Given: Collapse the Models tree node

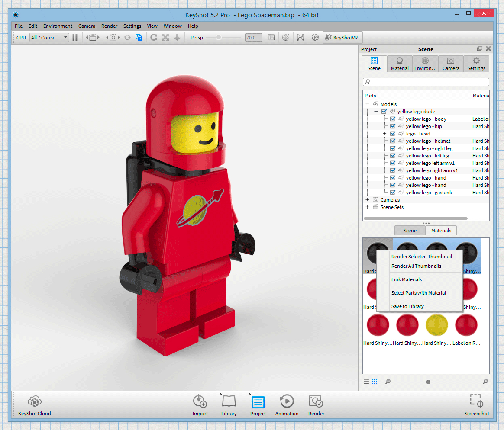Looking at the screenshot, I should [367, 104].
